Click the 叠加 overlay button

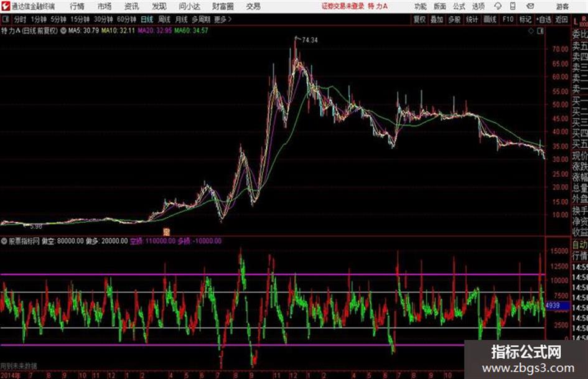click(x=437, y=19)
